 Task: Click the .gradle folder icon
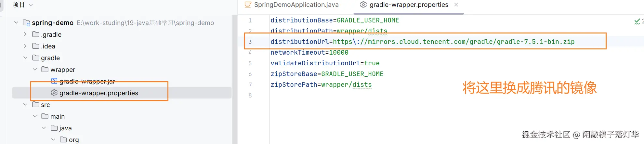[x=36, y=34]
